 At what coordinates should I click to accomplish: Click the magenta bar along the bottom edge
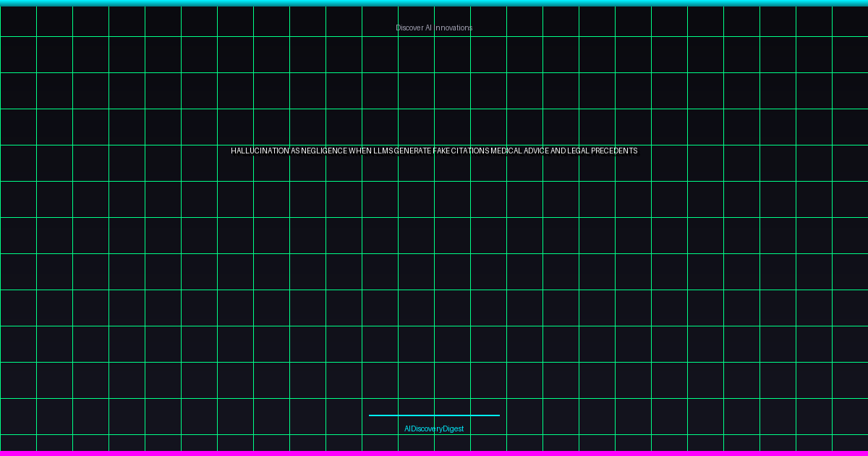click(434, 453)
